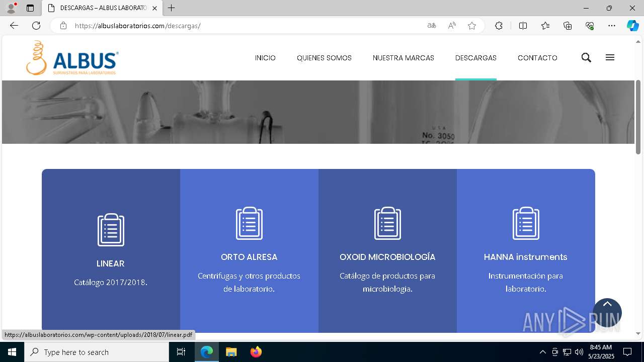This screenshot has height=362, width=644.
Task: Open Edge Settings and more menu
Action: 612,26
